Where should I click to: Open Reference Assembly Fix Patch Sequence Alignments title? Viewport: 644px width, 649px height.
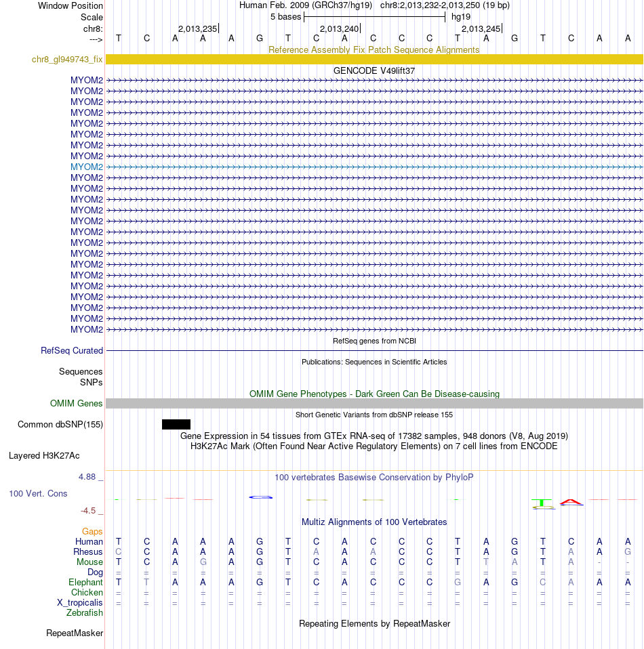point(374,49)
